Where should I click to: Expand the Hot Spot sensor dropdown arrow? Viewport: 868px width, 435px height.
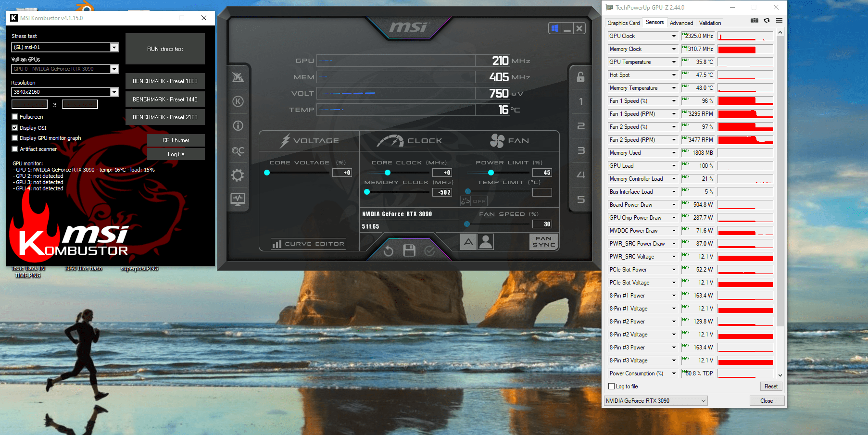click(674, 75)
